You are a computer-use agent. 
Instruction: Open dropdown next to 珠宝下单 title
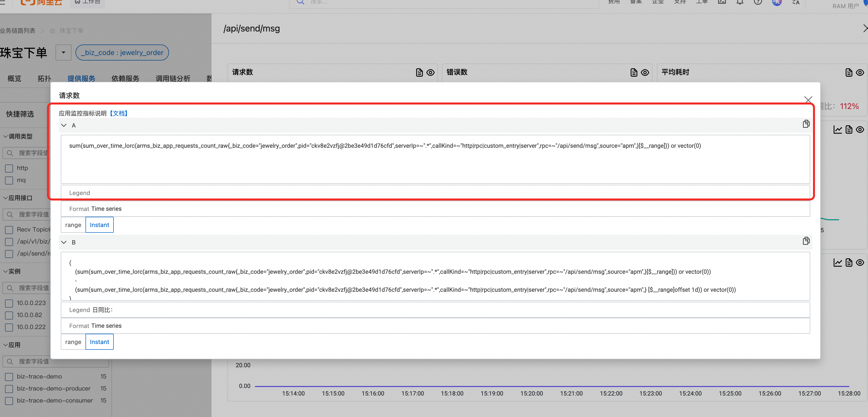tap(63, 52)
